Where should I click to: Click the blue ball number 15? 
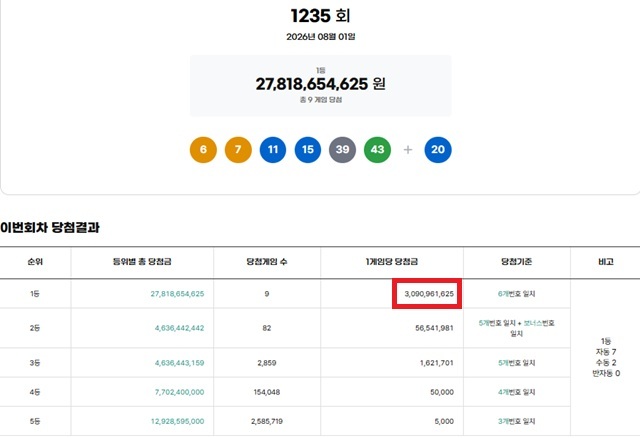pyautogui.click(x=308, y=149)
